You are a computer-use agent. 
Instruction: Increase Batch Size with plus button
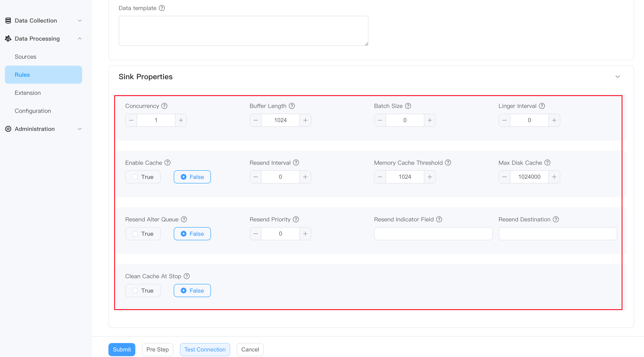tap(429, 120)
